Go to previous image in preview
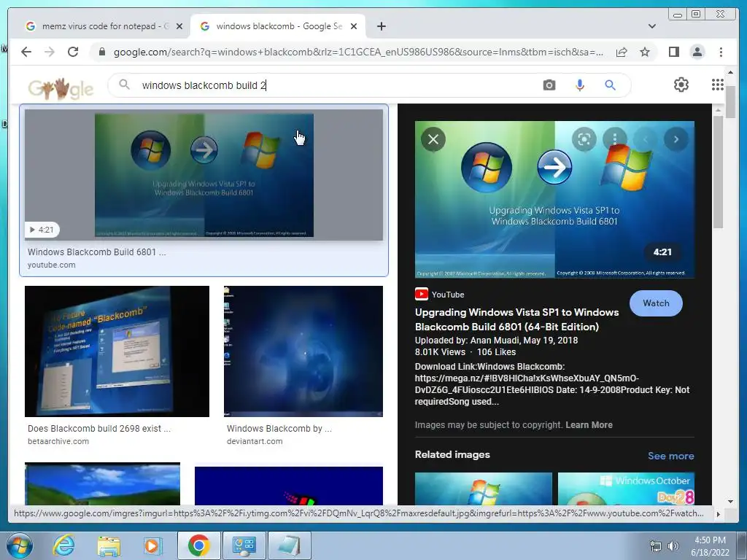 [x=646, y=139]
